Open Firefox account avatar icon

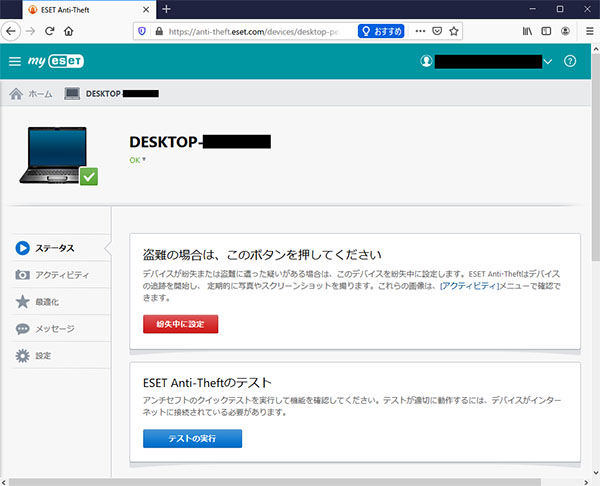point(565,31)
